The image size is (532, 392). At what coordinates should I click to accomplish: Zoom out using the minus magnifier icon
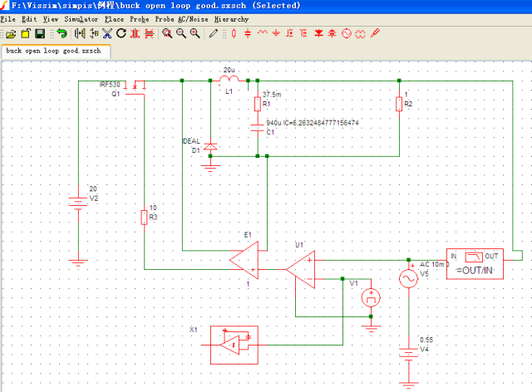(181, 33)
